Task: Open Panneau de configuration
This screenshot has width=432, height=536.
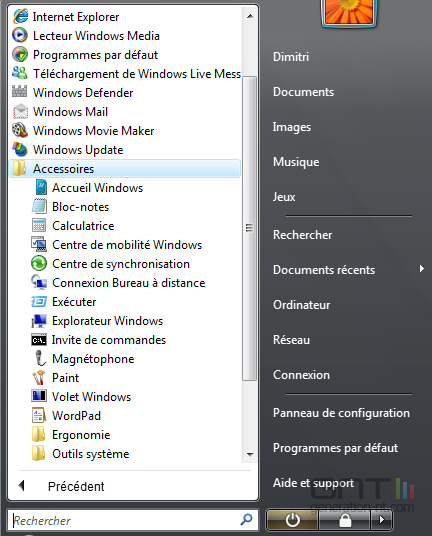Action: [x=341, y=413]
